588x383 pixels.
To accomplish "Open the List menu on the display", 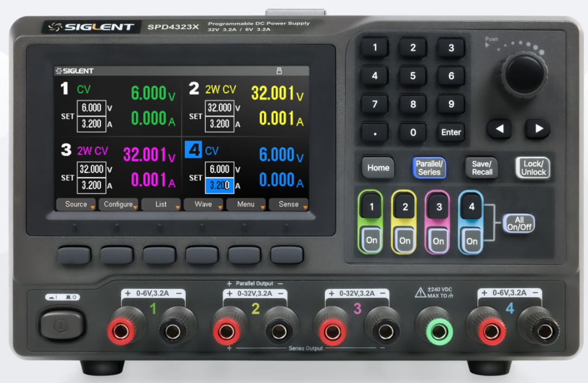I will tap(161, 204).
